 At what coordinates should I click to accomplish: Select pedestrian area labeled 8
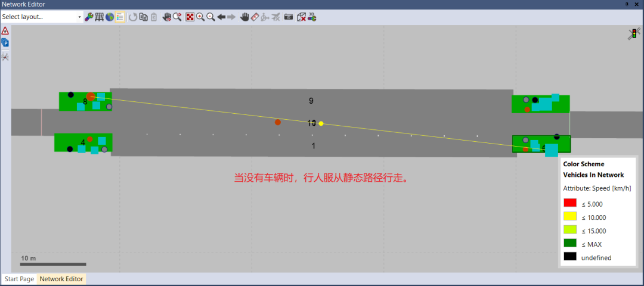point(85,101)
